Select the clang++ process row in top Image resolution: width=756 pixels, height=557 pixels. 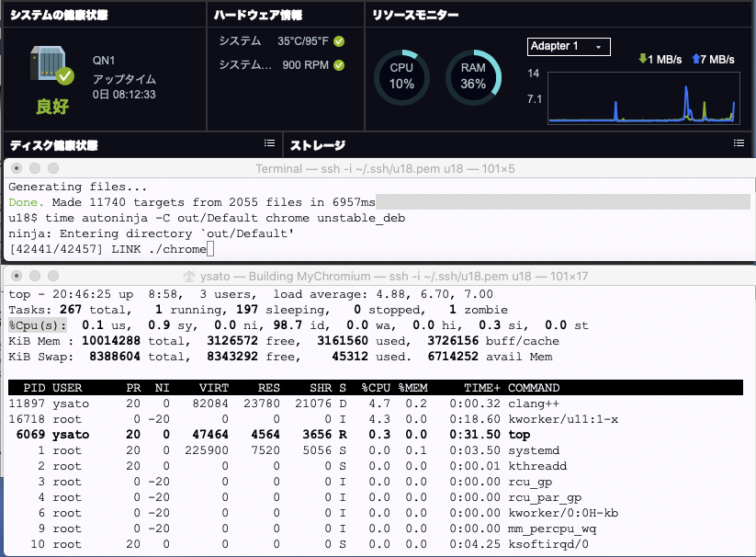276,403
